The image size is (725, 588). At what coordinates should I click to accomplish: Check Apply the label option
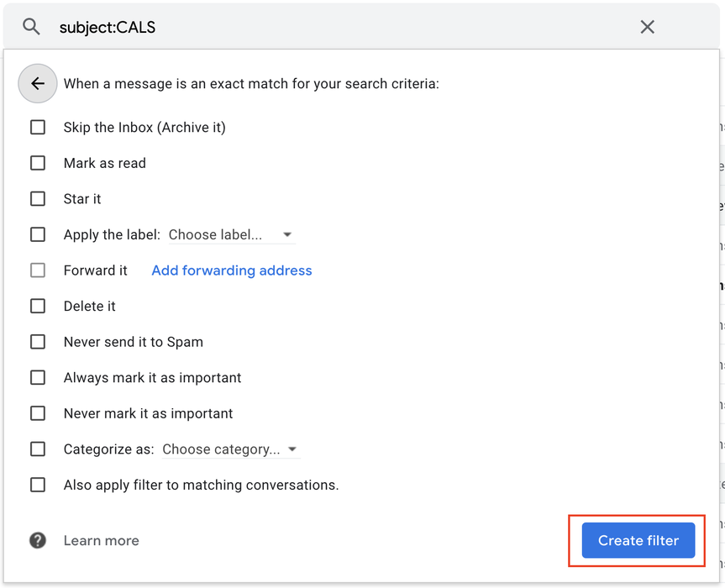tap(38, 234)
